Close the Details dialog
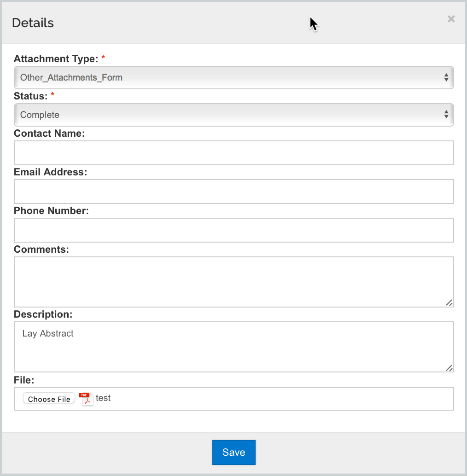This screenshot has height=476, width=467. 451,19
